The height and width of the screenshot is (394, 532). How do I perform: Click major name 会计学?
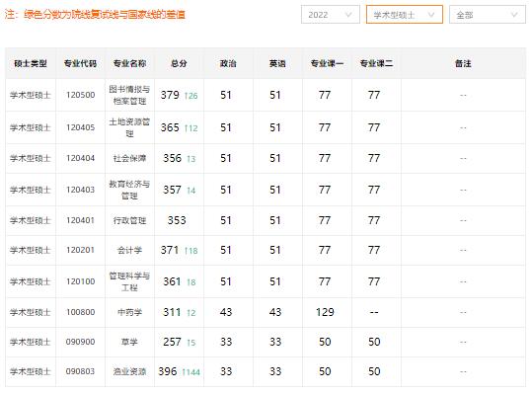129,250
